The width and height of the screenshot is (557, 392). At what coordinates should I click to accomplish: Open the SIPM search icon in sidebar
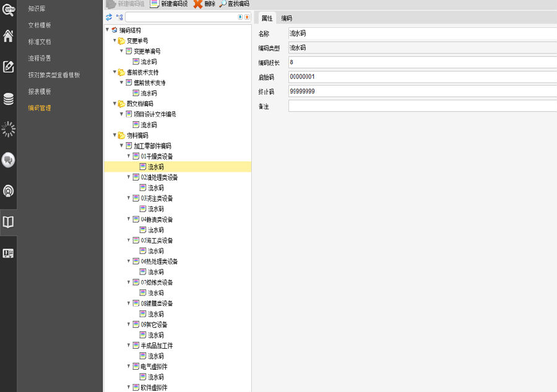pos(8,9)
